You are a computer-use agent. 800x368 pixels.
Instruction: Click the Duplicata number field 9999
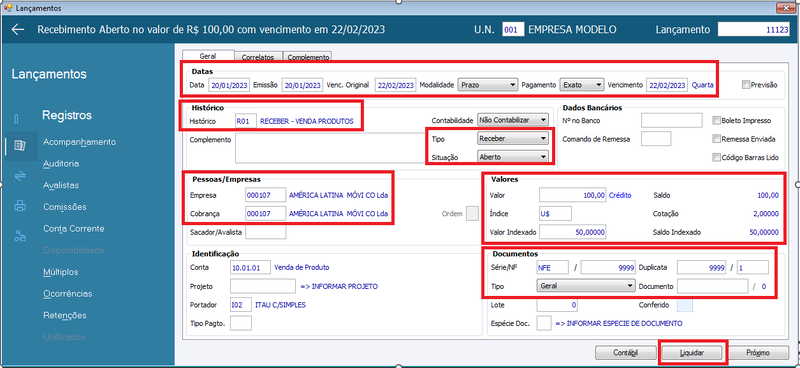(x=701, y=267)
